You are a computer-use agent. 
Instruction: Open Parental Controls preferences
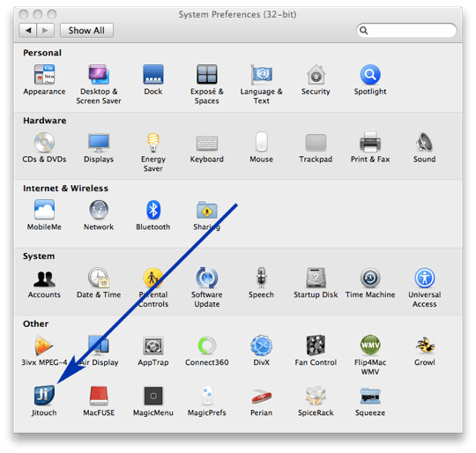(x=153, y=287)
